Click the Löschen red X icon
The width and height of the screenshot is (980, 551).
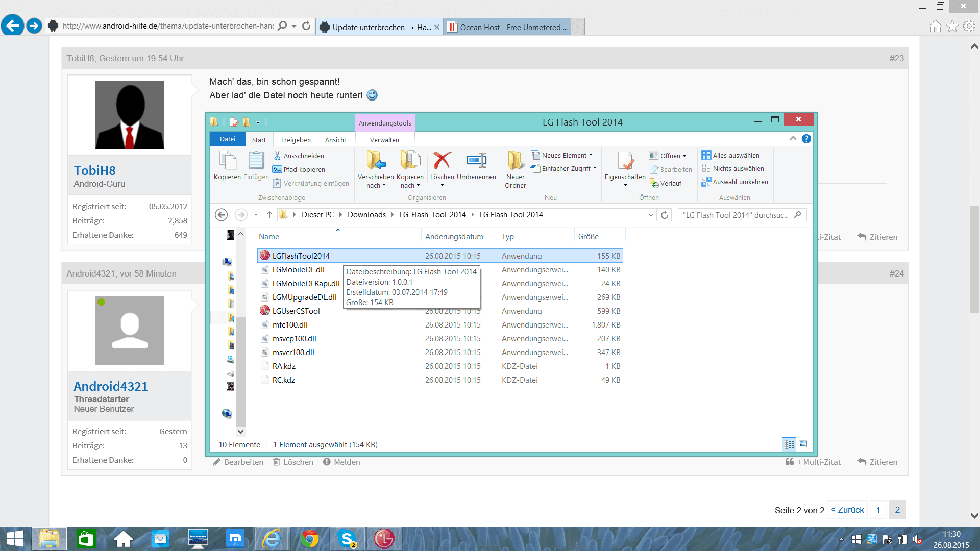[x=442, y=160]
